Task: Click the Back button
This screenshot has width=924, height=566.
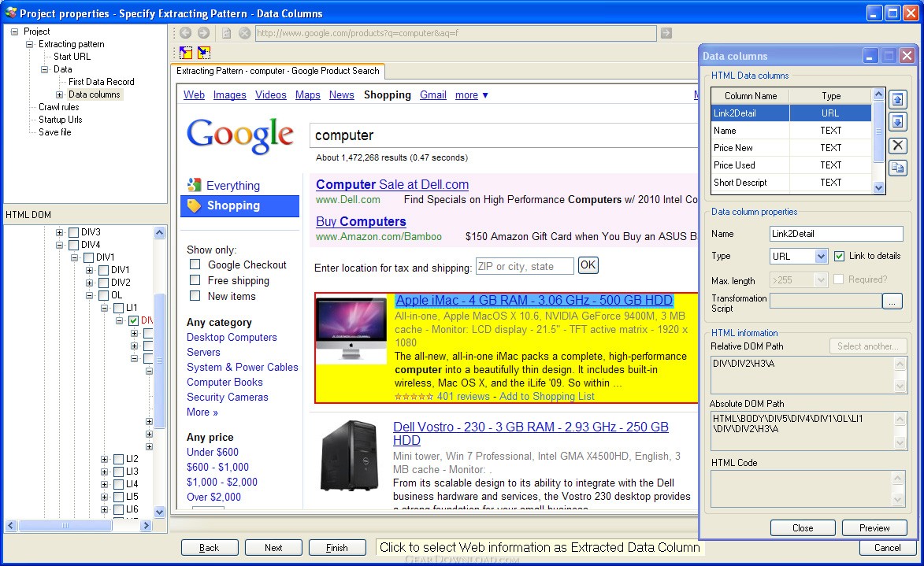Action: coord(210,548)
